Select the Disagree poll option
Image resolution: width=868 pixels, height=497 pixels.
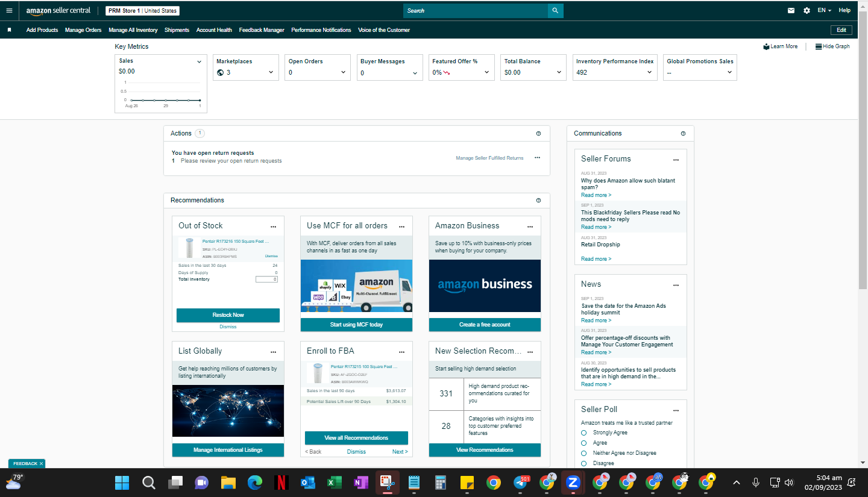tap(584, 463)
